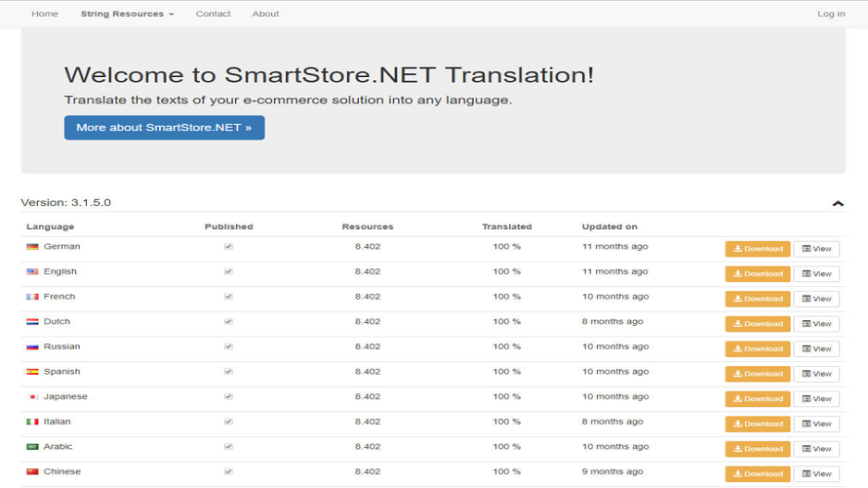
Task: View Arabic string resources
Action: (x=816, y=449)
